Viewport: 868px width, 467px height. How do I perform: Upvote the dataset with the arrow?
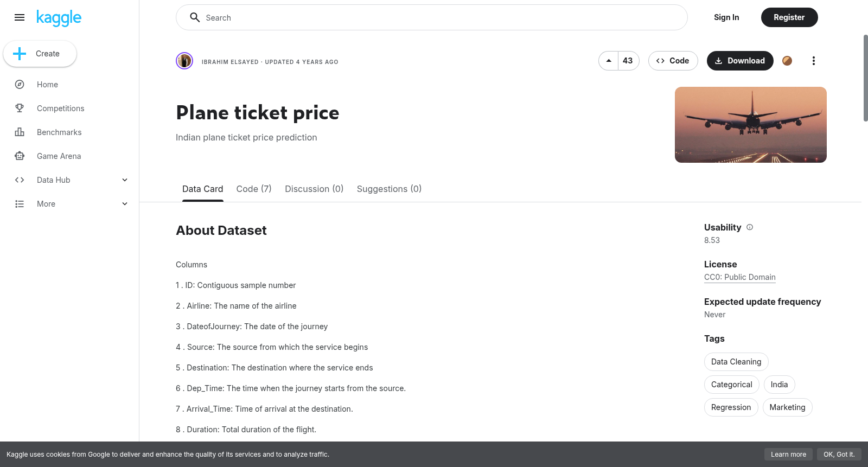click(x=609, y=61)
